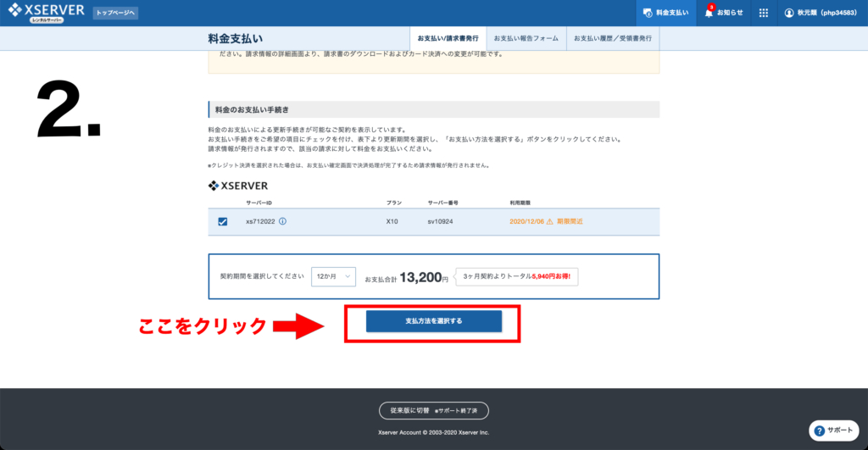
Task: Open the apps grid menu icon
Action: pos(764,13)
